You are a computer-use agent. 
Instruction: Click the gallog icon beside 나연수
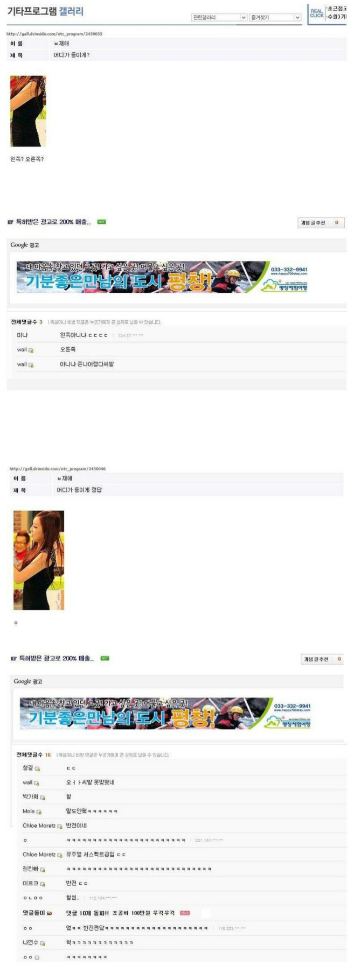[x=43, y=943]
